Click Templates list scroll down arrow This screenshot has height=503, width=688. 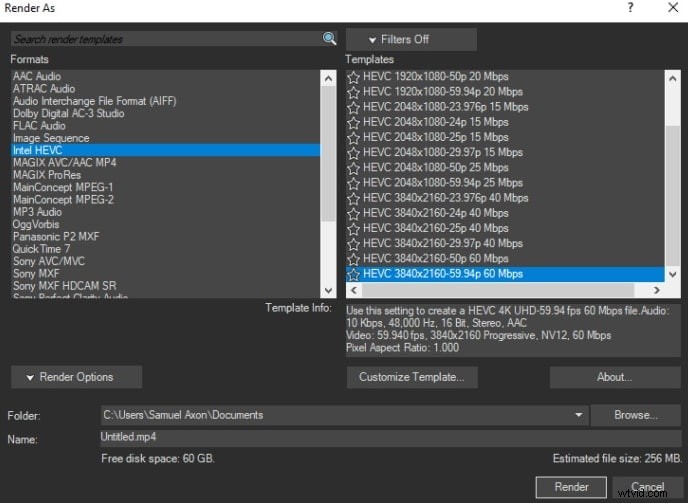click(x=673, y=274)
